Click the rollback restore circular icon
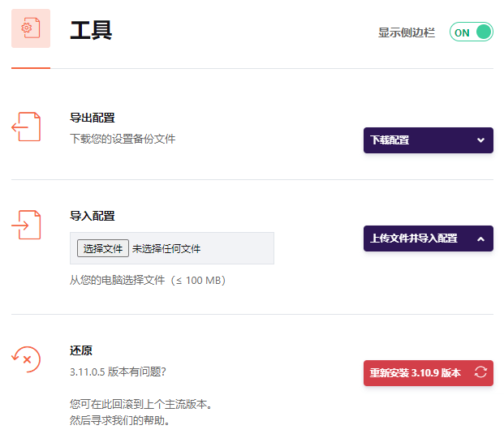Screen dimensions: 504x434 (26, 359)
